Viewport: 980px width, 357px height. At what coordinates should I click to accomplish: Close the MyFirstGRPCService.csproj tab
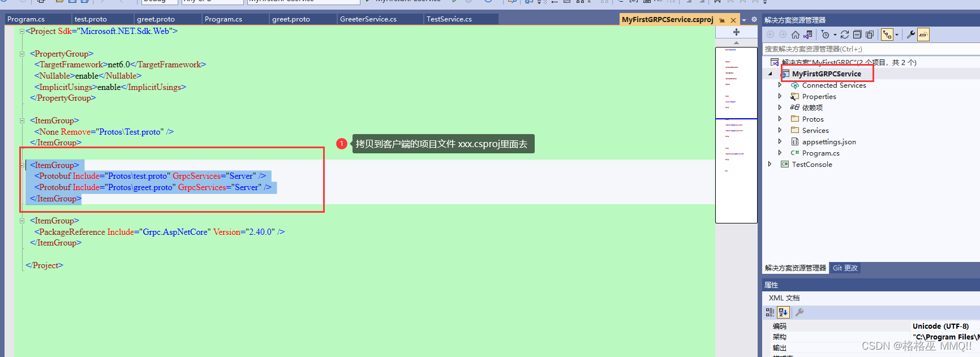tap(733, 20)
